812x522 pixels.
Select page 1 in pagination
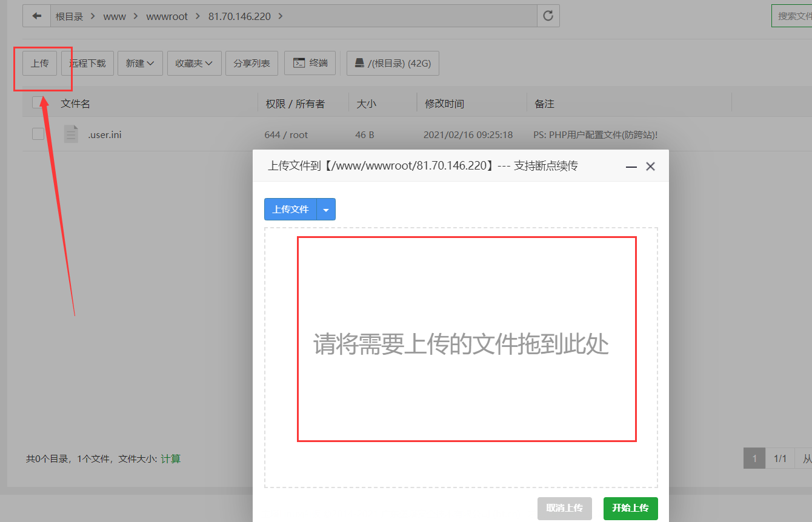point(754,458)
